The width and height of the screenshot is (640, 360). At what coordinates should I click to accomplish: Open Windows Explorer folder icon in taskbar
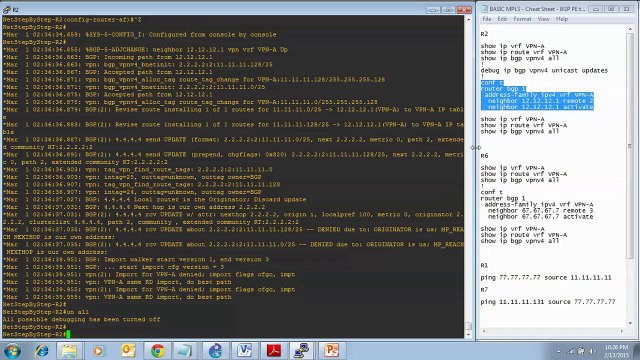tap(69, 351)
